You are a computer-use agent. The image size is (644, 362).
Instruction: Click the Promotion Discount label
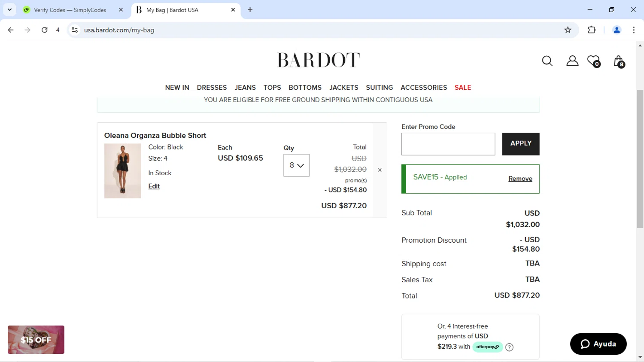coord(434,240)
